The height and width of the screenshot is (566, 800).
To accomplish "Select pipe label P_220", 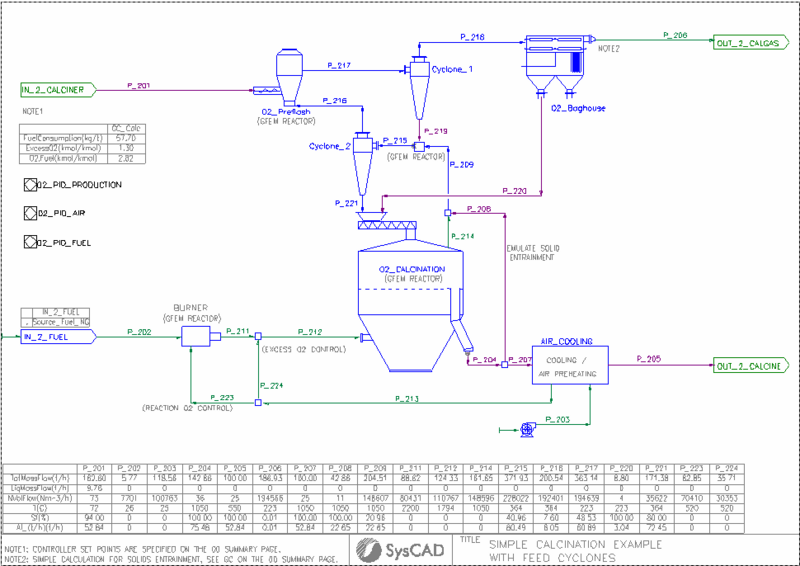I will coord(514,191).
